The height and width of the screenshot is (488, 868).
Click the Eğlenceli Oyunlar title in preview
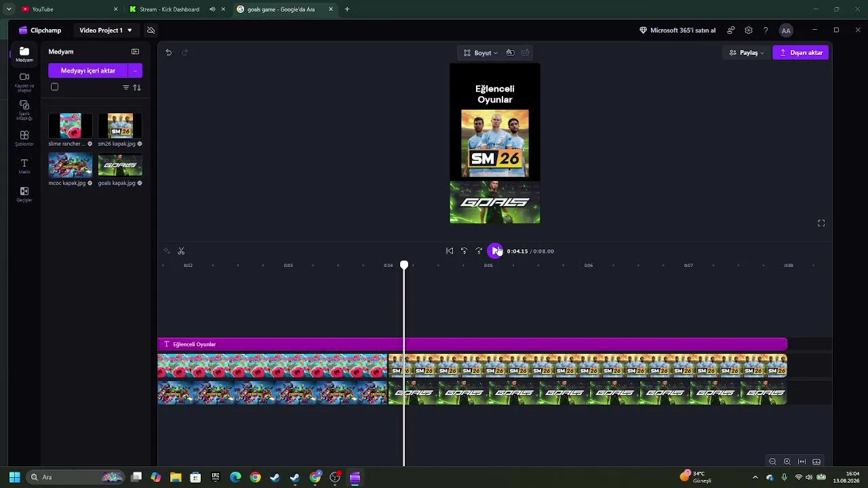pyautogui.click(x=495, y=94)
